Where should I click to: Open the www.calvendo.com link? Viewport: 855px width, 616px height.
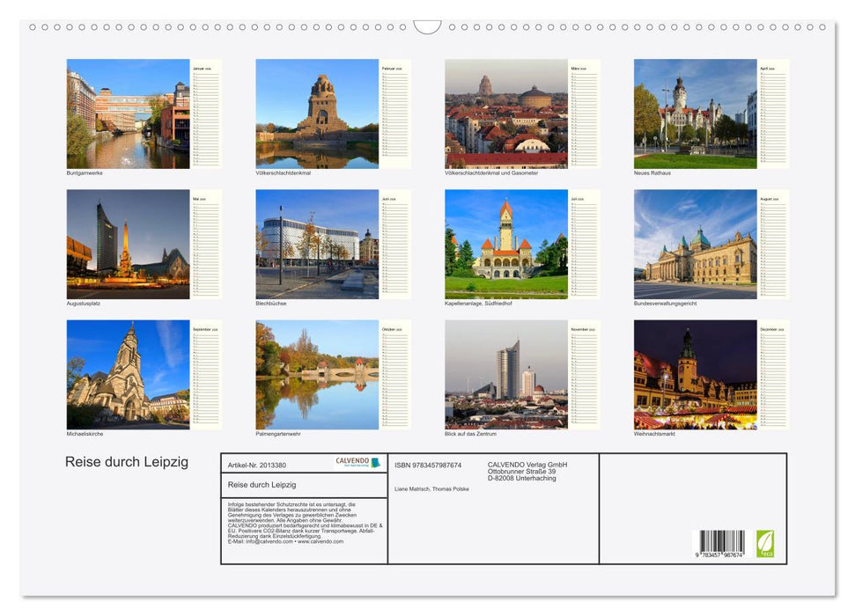(320, 543)
